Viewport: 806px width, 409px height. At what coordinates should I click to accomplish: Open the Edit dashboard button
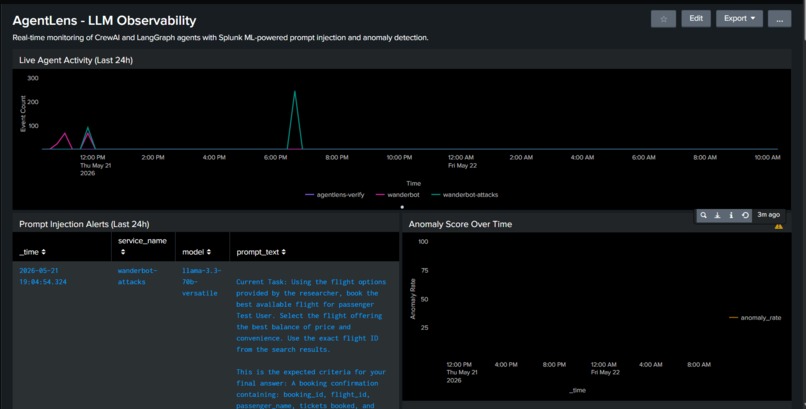pyautogui.click(x=696, y=18)
